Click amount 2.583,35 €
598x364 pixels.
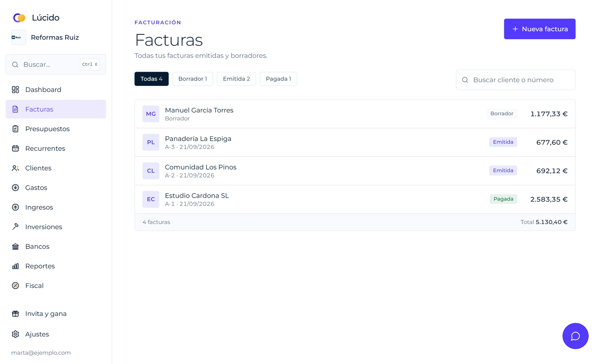click(549, 199)
